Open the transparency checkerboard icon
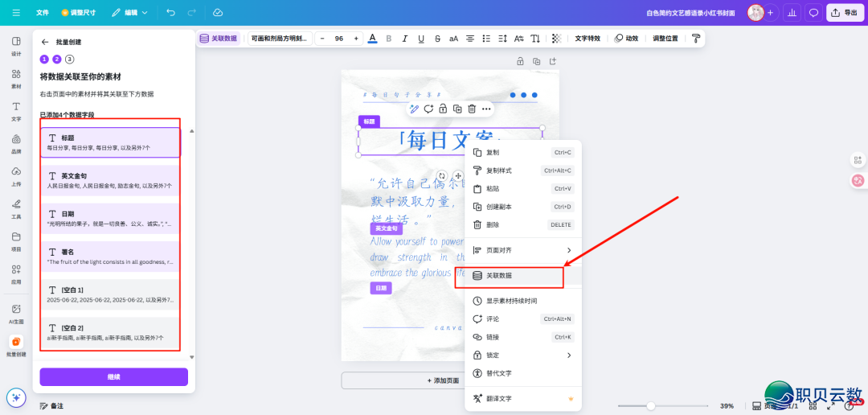The height and width of the screenshot is (415, 868). (556, 39)
